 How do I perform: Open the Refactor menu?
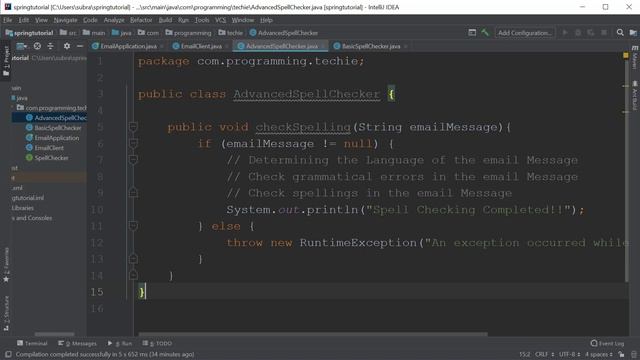point(141,20)
